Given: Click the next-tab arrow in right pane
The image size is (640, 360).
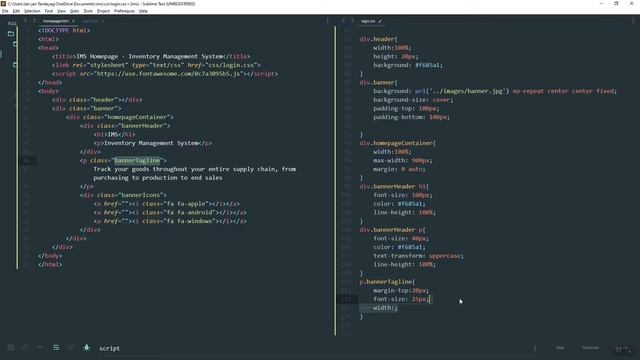Looking at the screenshot, I should 352,20.
